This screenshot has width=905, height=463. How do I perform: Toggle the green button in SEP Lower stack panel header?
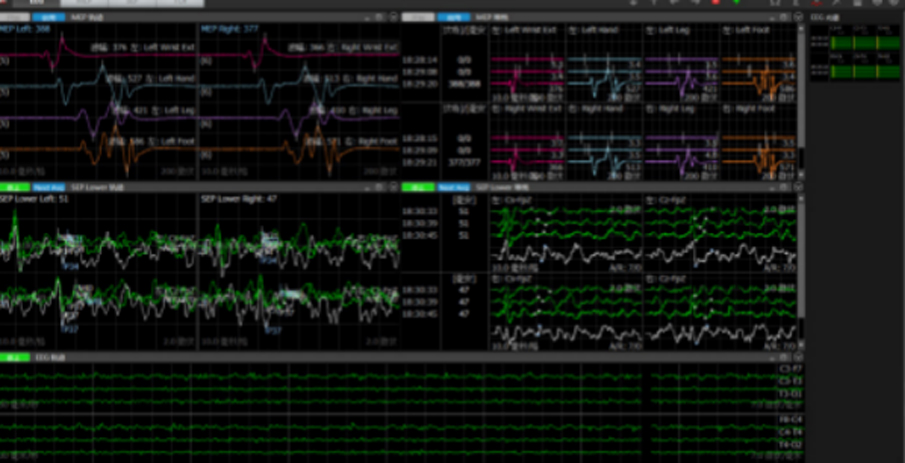pyautogui.click(x=417, y=187)
